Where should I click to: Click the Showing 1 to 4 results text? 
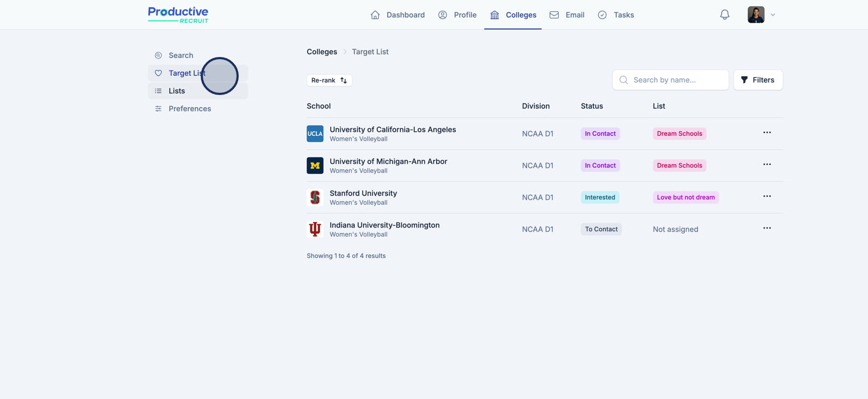pos(346,256)
